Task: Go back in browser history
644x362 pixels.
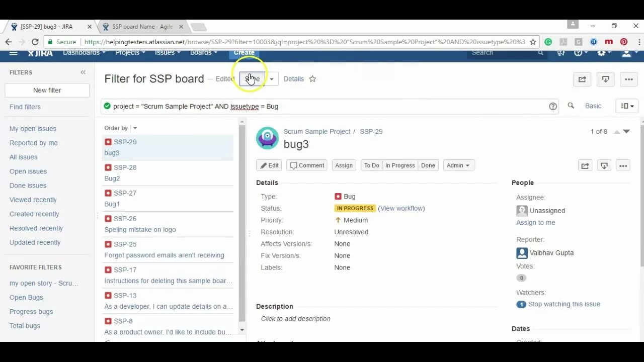Action: [9, 42]
